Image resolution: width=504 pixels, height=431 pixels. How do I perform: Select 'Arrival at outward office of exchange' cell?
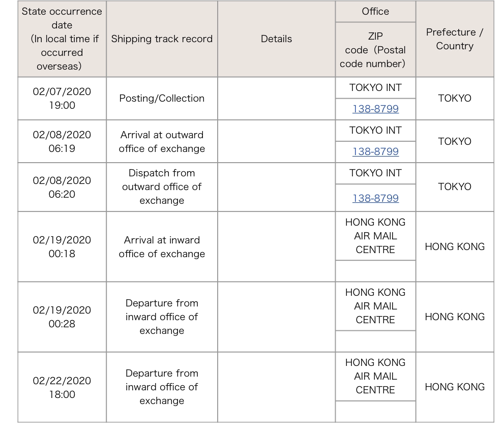tap(162, 141)
